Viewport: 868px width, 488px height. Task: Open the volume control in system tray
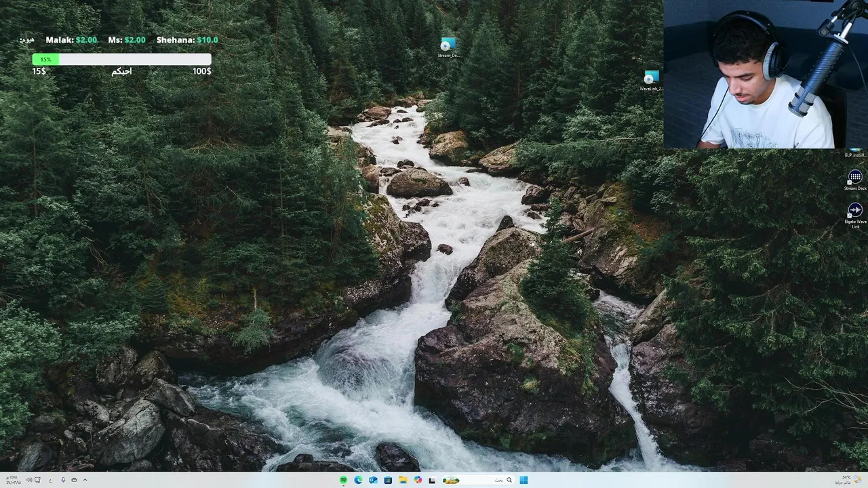tap(29, 480)
